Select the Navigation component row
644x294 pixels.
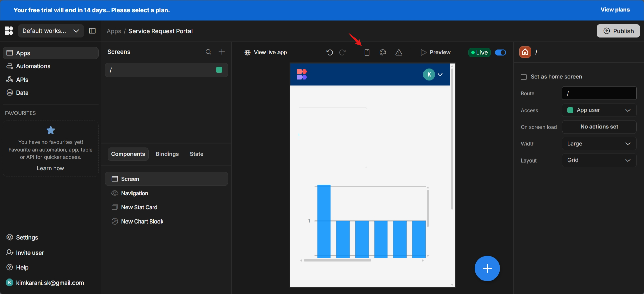(166, 193)
